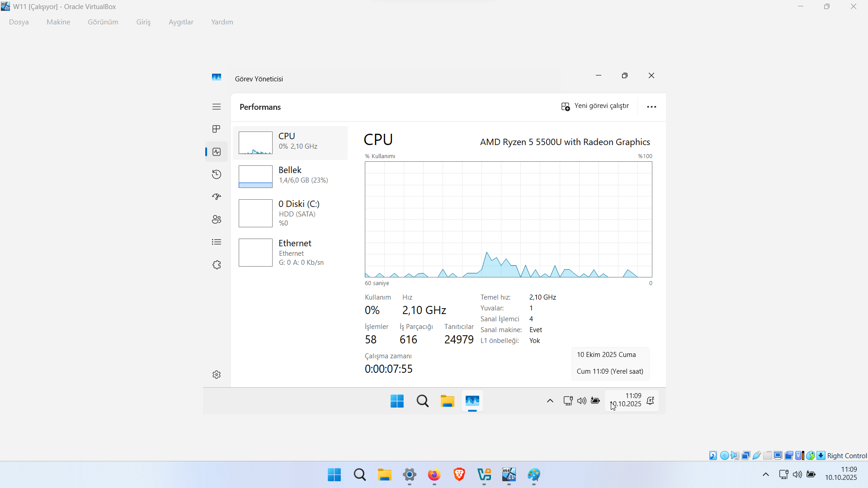Click VirtualBox shared folders indicator
Screen dimensions: 868x488
(768, 455)
